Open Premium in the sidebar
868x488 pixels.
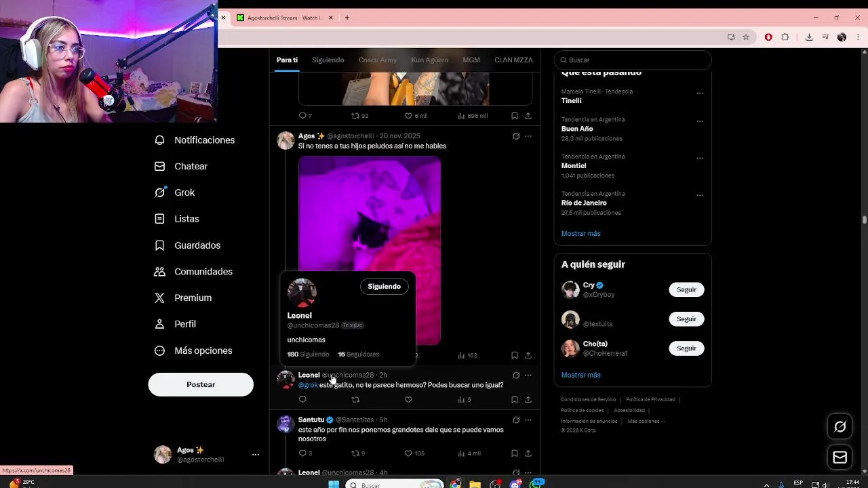[182, 298]
